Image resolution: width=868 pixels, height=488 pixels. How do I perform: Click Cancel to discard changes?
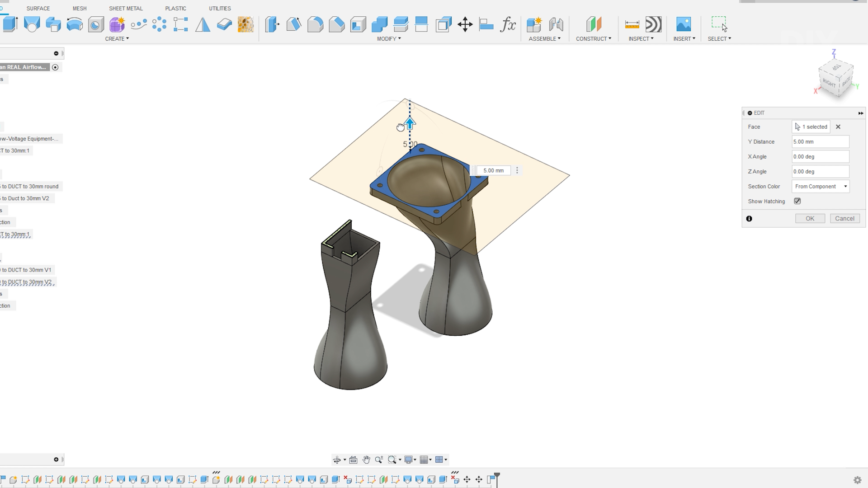coord(845,218)
